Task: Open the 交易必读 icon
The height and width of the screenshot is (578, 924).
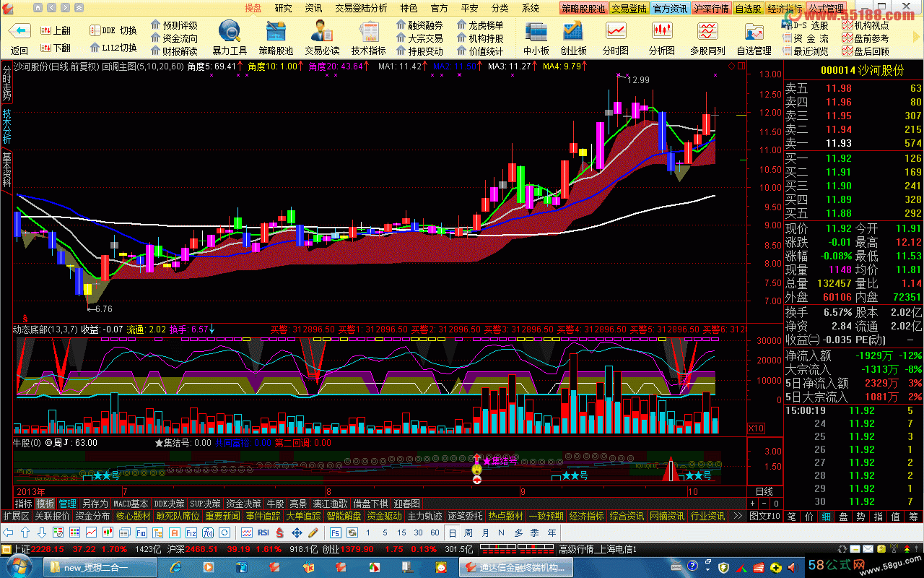Action: tap(322, 32)
